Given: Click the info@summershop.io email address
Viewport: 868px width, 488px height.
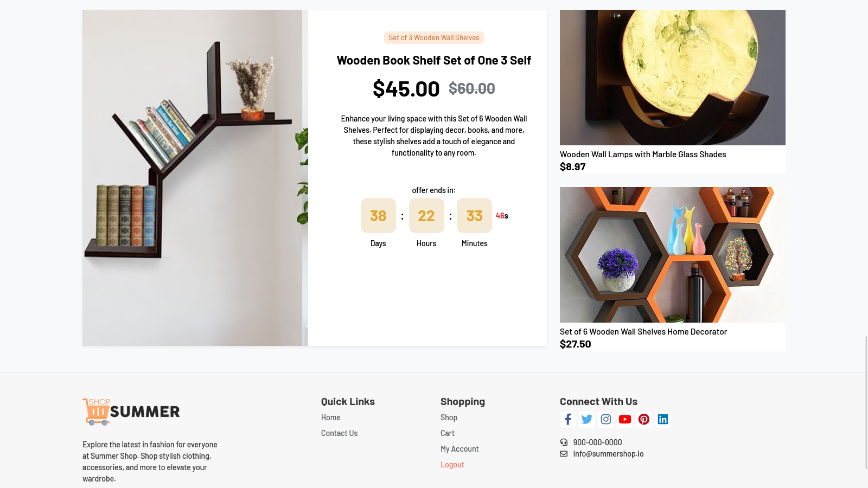Looking at the screenshot, I should [608, 454].
